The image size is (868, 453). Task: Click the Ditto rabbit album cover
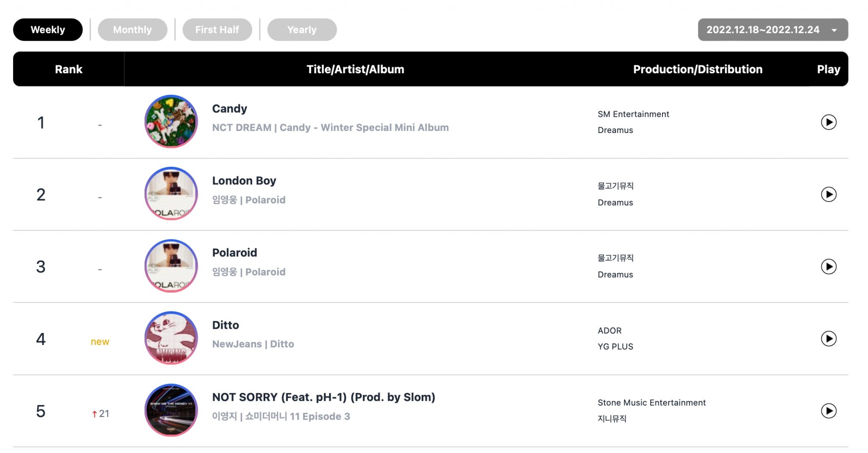[x=171, y=338]
